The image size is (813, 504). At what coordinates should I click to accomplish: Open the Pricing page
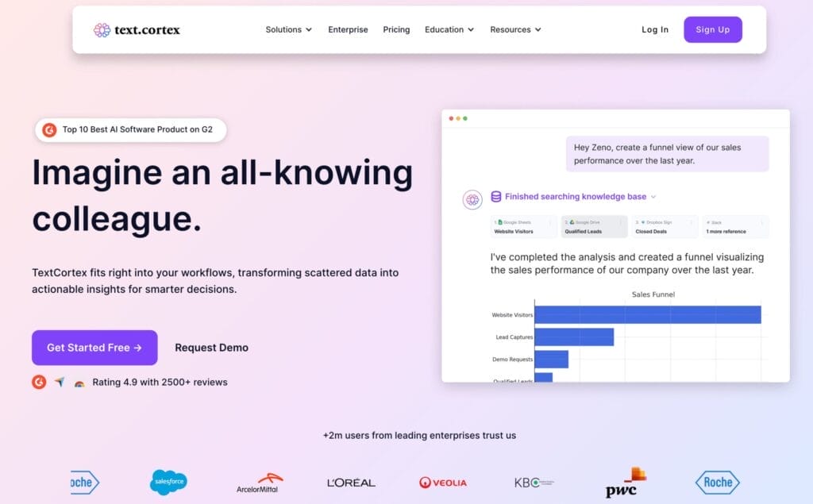coord(396,29)
